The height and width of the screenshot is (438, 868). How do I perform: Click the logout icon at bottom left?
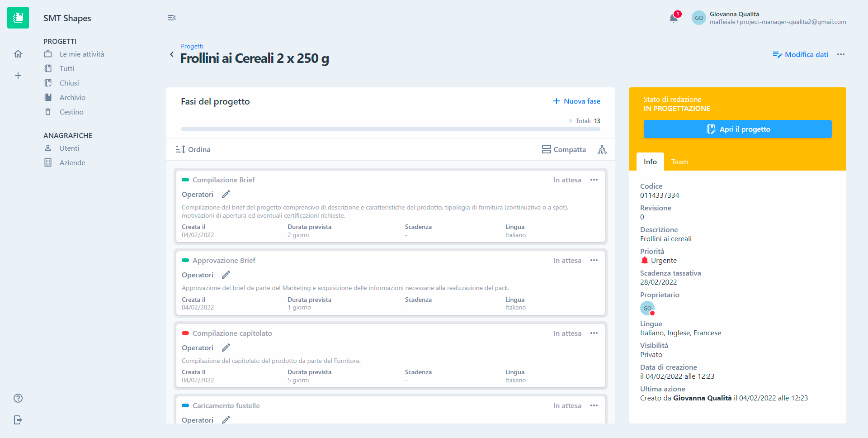tap(18, 420)
